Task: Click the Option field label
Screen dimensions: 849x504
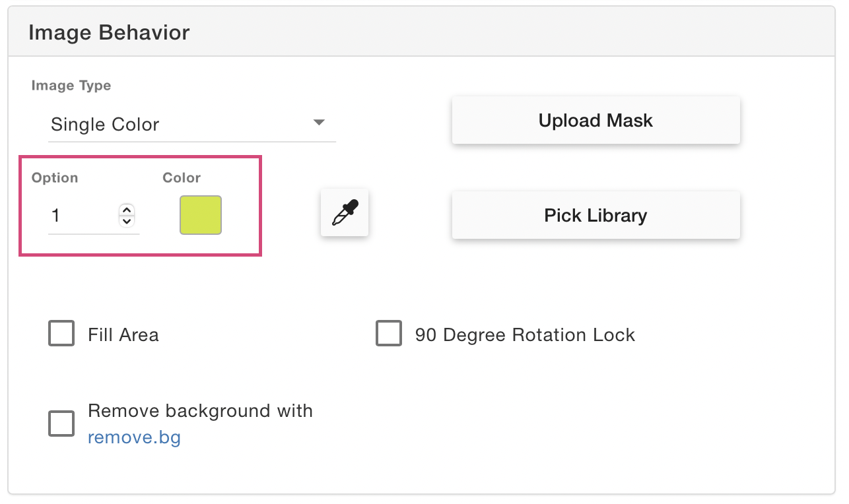Action: point(55,178)
